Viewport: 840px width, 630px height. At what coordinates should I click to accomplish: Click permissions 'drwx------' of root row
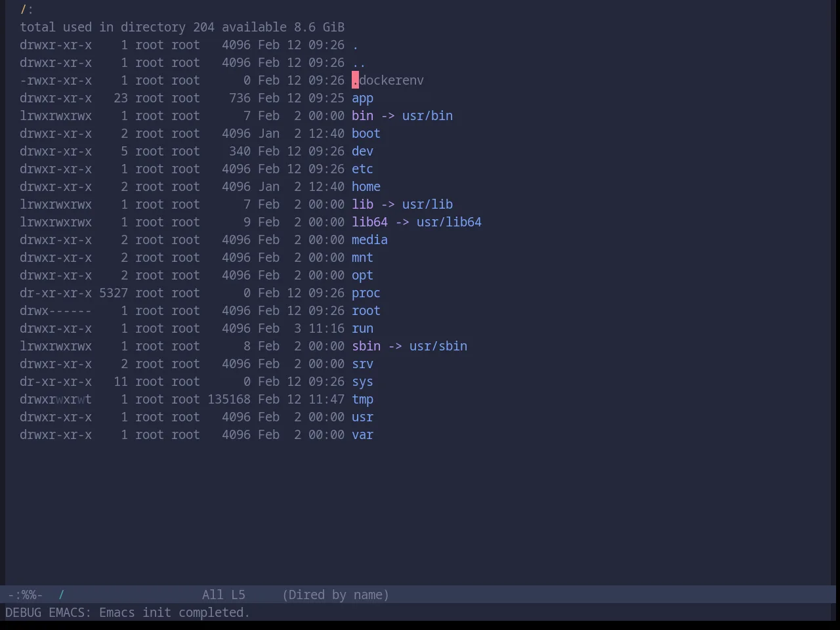(56, 310)
